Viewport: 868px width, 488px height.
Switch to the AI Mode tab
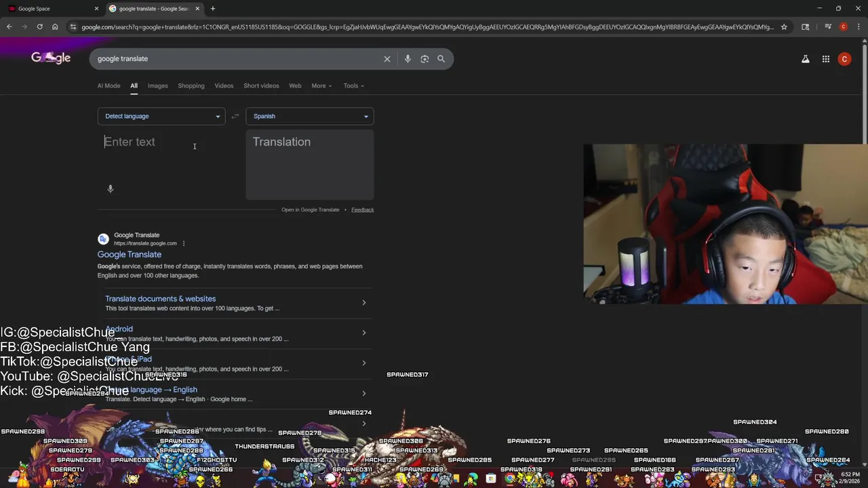pos(108,86)
